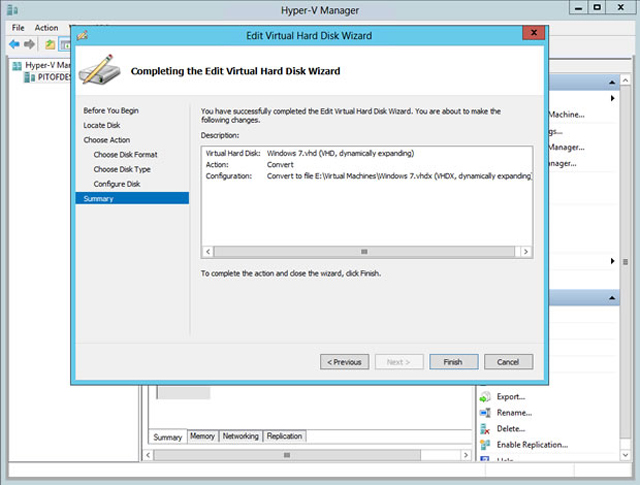Click the details pane scroll right arrow
640x485 pixels.
point(466,455)
